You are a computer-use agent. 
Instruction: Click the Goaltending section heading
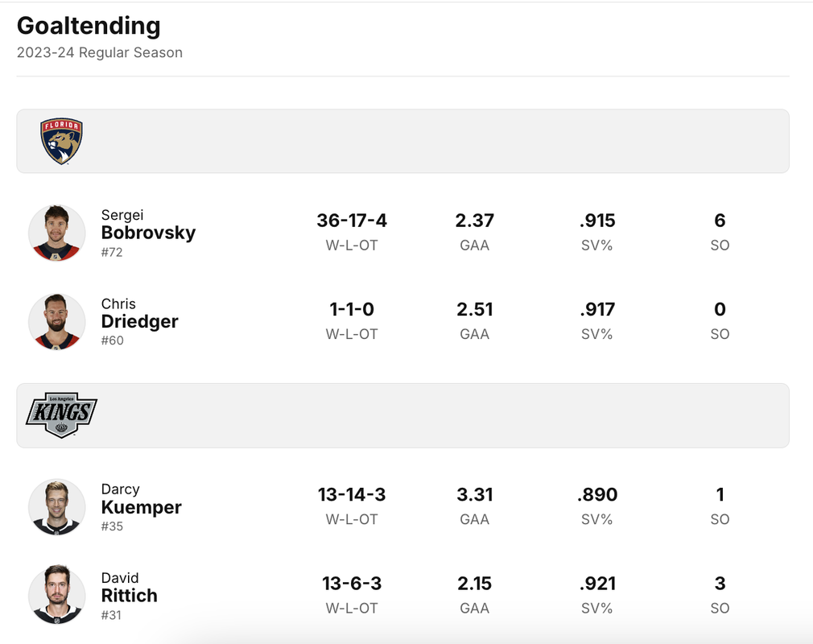tap(89, 26)
